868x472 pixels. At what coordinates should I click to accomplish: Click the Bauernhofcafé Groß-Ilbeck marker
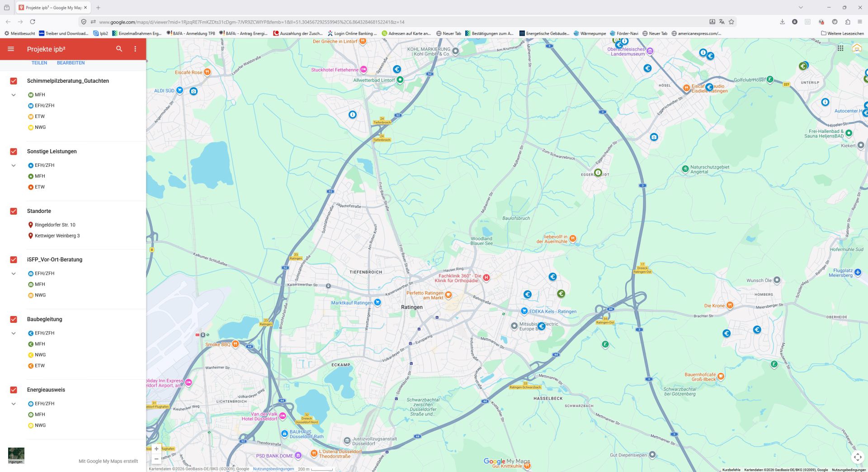(x=721, y=376)
